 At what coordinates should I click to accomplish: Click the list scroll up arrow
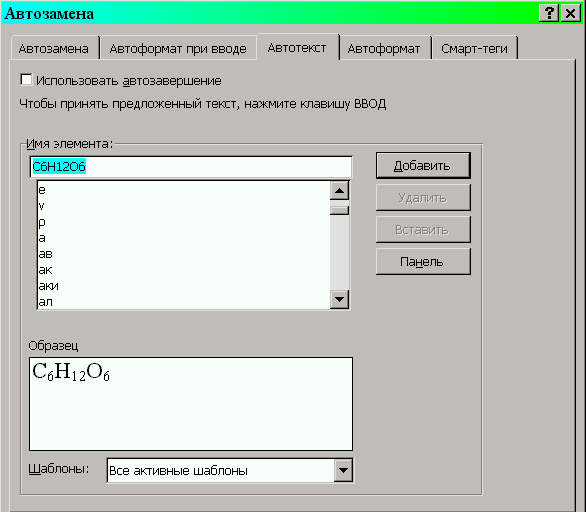339,191
